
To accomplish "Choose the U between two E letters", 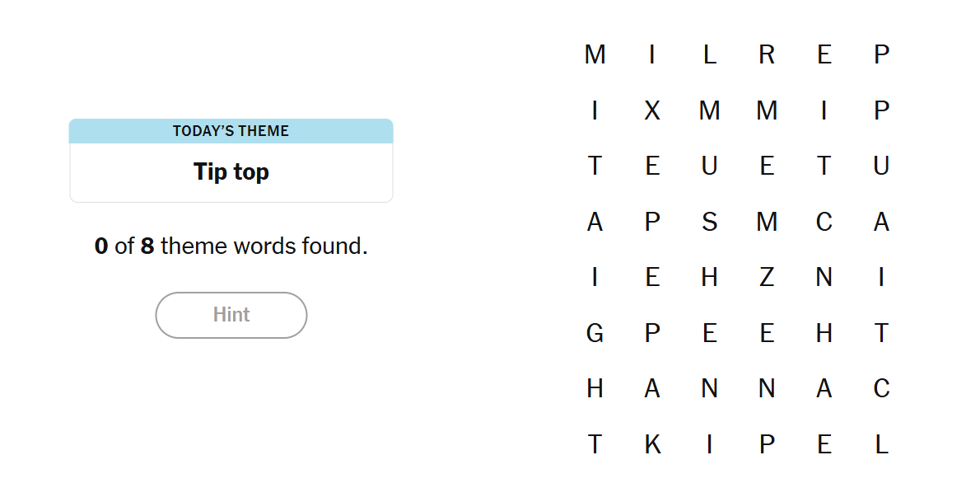I will (710, 167).
